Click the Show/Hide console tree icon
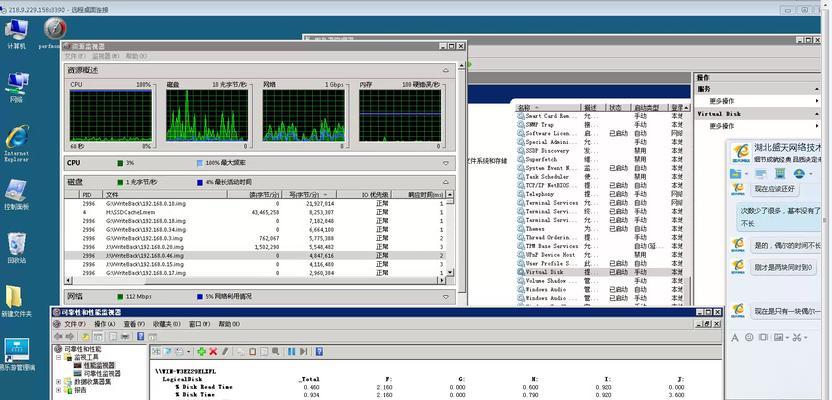832x400 pixels. tap(98, 336)
